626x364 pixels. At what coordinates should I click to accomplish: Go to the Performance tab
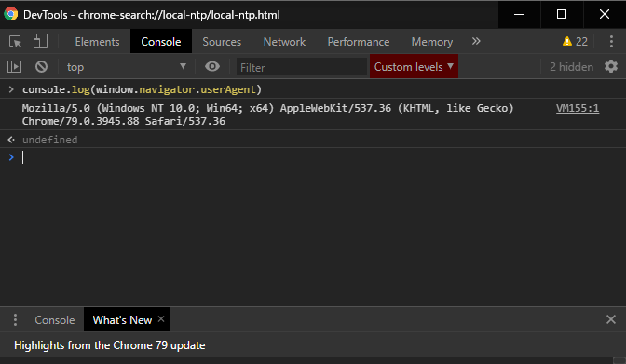pyautogui.click(x=359, y=42)
